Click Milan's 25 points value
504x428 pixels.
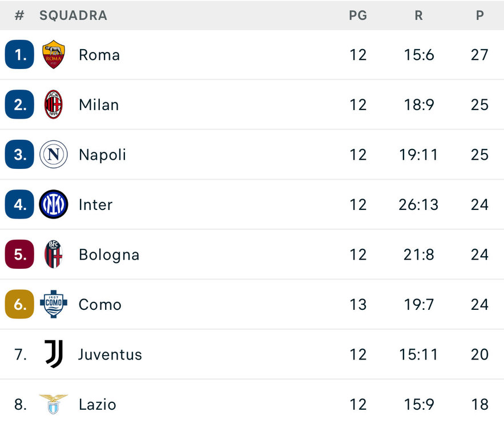pos(480,104)
